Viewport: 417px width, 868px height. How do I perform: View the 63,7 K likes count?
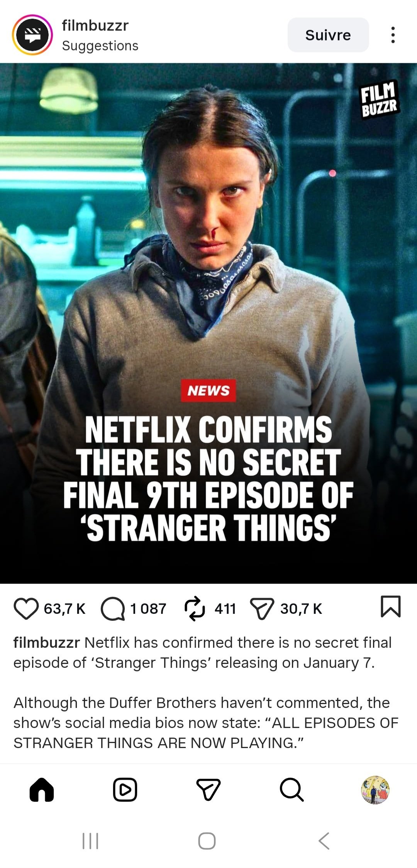[x=64, y=609]
